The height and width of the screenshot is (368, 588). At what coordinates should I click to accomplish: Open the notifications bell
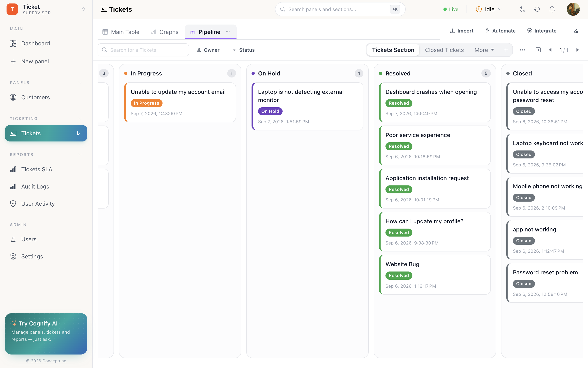tap(552, 9)
